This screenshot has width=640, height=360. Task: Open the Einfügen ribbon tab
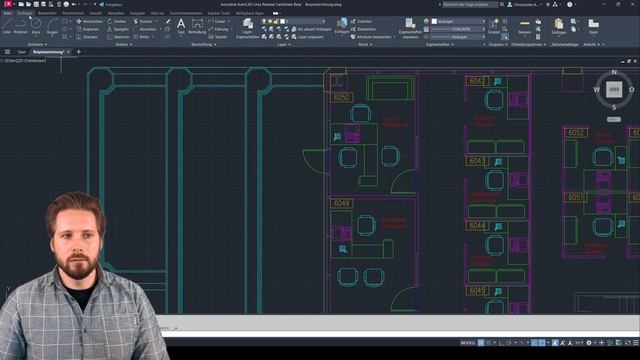(x=24, y=13)
